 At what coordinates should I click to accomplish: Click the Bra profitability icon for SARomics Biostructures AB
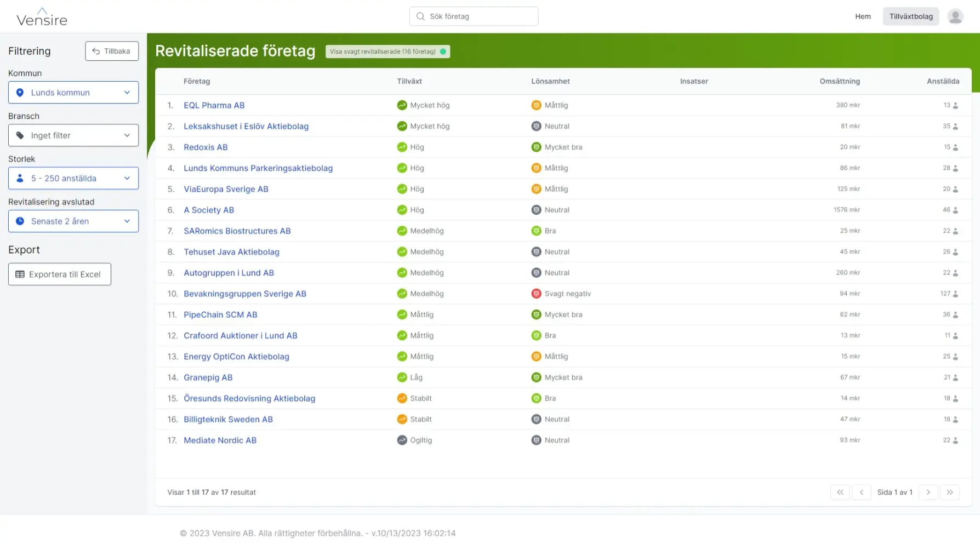(536, 231)
